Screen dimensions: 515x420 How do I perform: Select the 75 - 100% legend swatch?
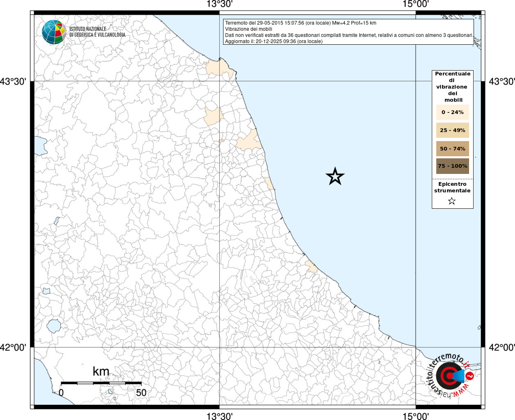click(453, 166)
